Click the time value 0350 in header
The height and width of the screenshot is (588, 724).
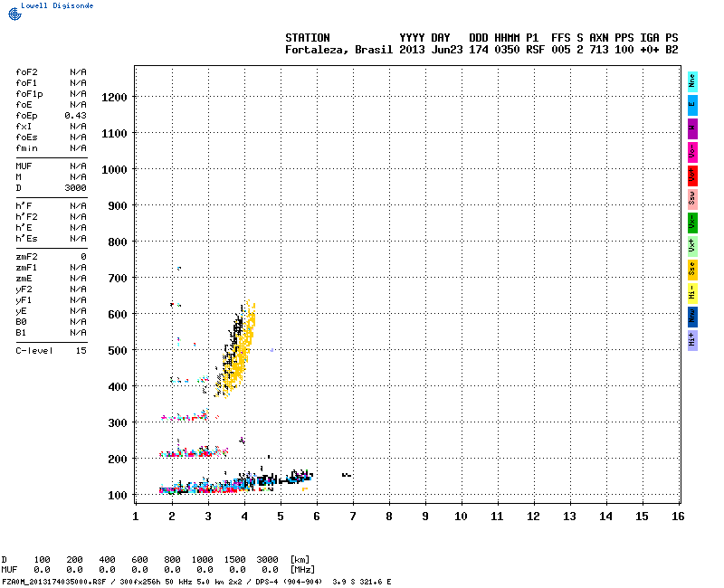coord(507,50)
